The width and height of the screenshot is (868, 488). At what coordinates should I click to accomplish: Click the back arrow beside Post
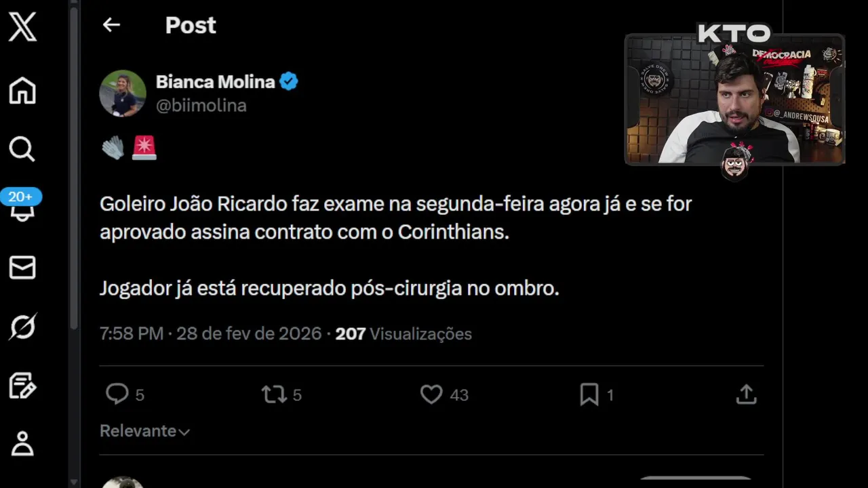coord(111,25)
